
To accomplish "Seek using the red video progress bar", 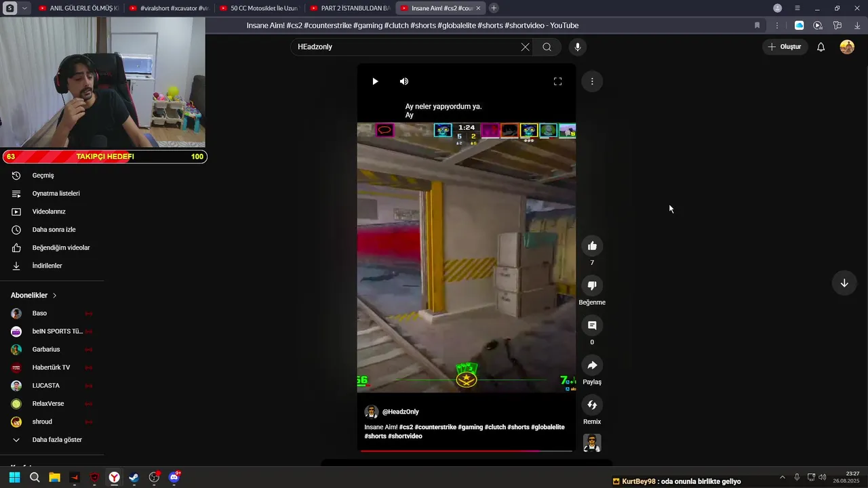I will (x=467, y=451).
